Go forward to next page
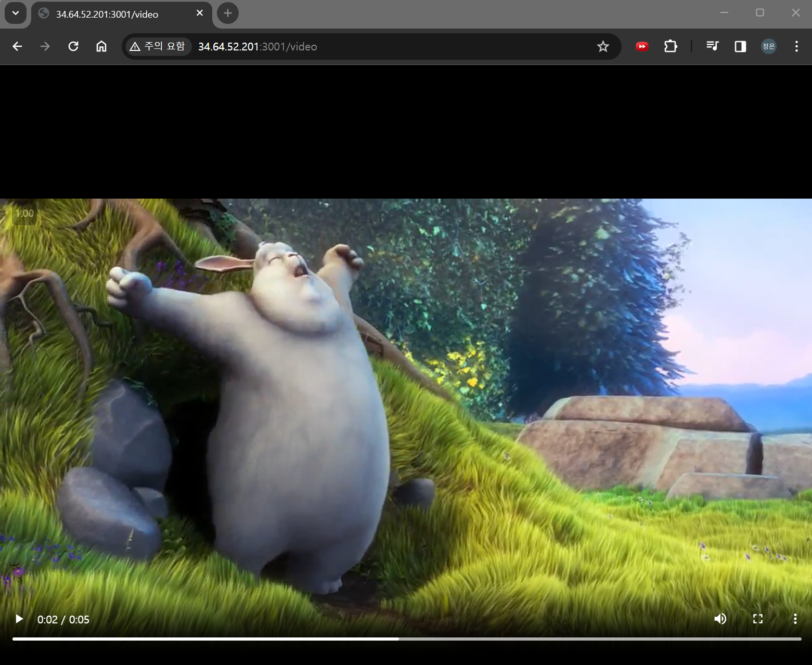 coord(45,46)
